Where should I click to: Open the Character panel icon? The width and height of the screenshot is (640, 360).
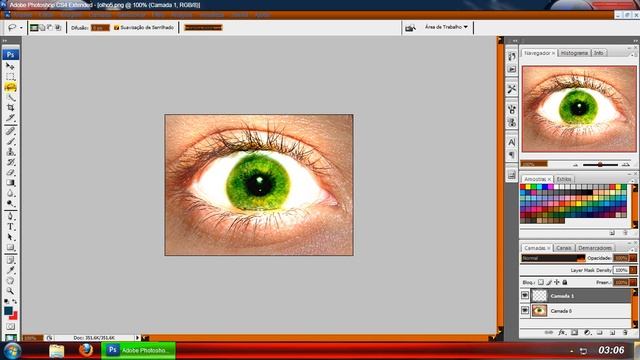pyautogui.click(x=511, y=142)
